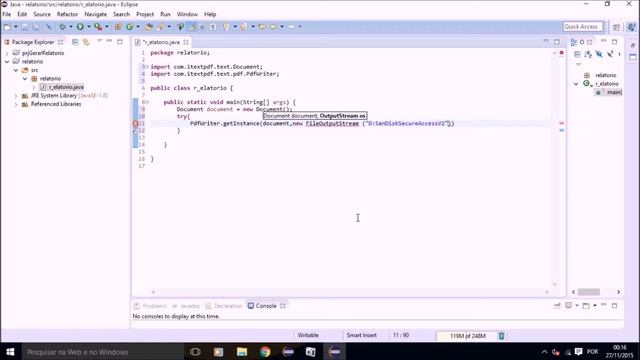Click the Java perspective icon
Screen dimensions: 640x360
[631, 27]
